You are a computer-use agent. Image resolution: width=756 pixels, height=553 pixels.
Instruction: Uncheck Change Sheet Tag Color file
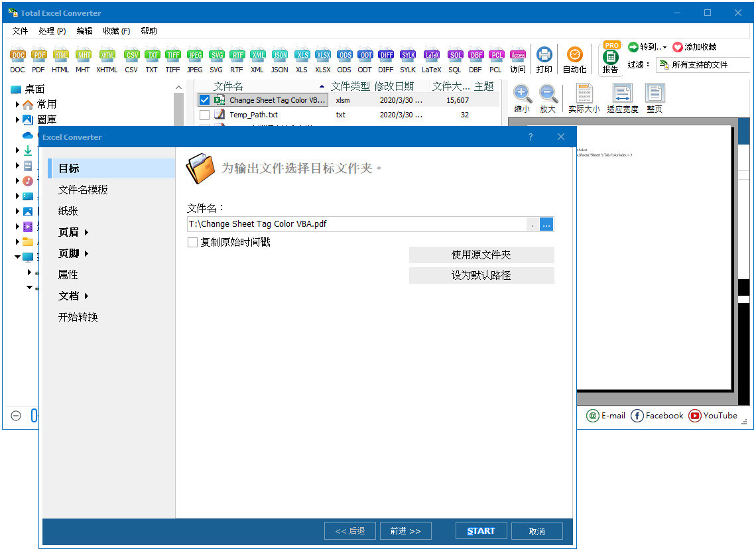[204, 100]
